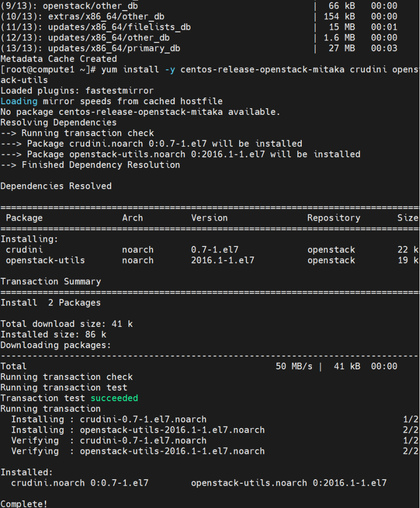Viewport: 420px width, 508px height.
Task: Click '(12/13): updates/x86_64/other_db' line
Action: 85,37
